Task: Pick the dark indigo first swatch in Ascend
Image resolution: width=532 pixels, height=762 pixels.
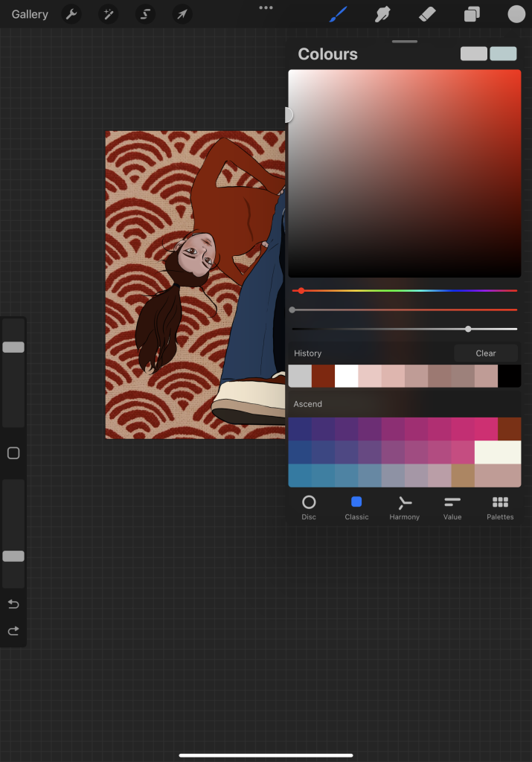Action: [x=300, y=429]
